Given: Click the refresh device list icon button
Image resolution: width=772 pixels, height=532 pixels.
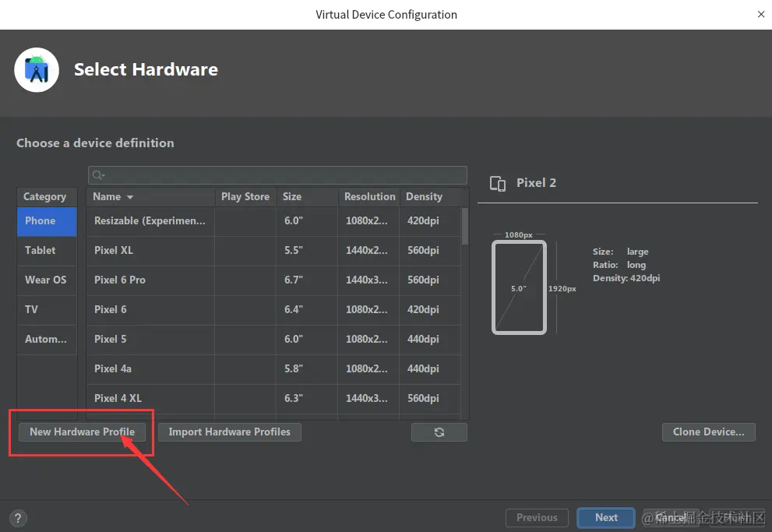Looking at the screenshot, I should coord(439,432).
